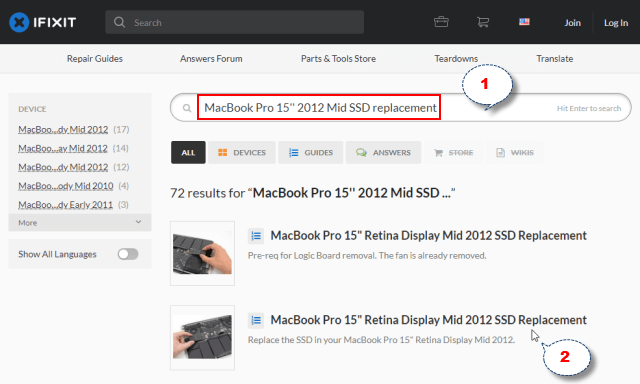
Task: Select the GUIDES filter tab
Action: tap(311, 153)
